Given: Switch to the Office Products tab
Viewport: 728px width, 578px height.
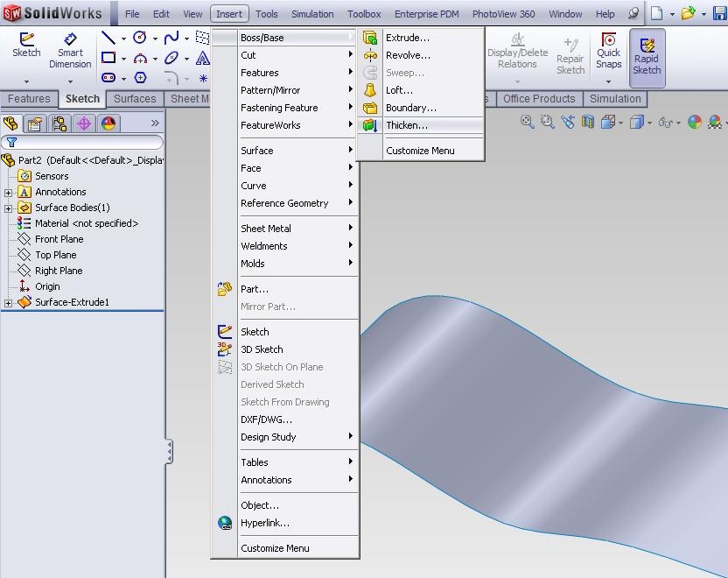Looking at the screenshot, I should point(539,98).
